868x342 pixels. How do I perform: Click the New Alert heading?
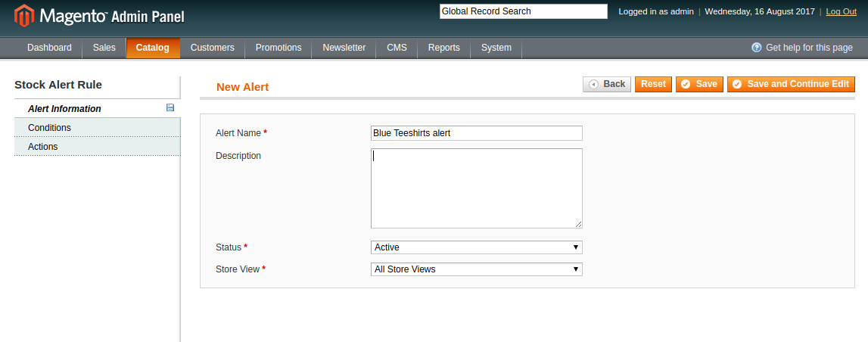point(242,87)
